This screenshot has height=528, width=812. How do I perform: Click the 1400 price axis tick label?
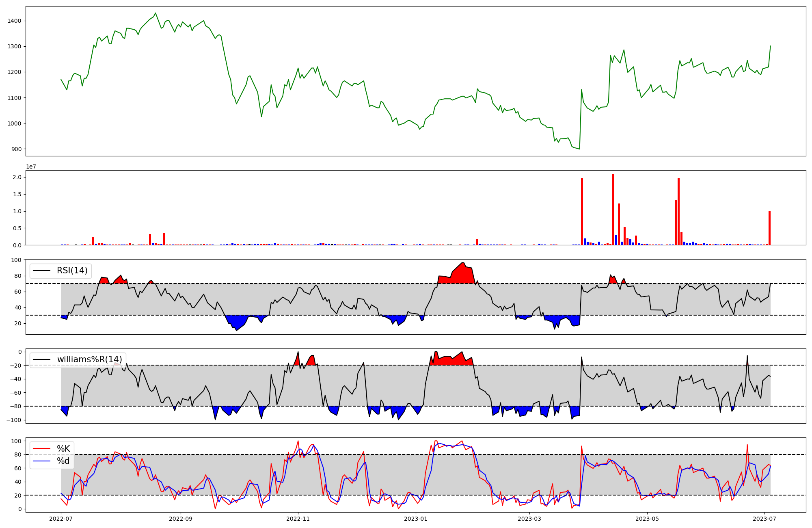tap(14, 21)
